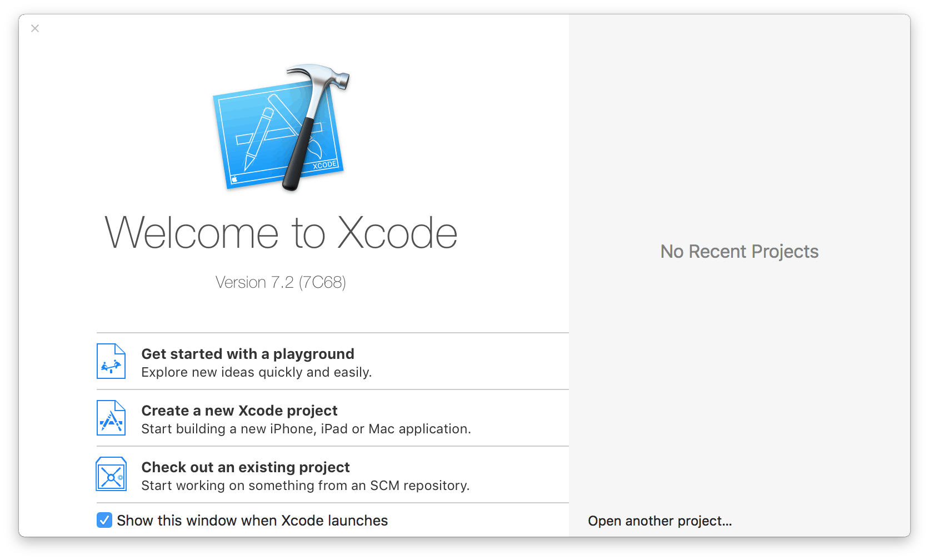Uncheck Show this window when Xcode launches
This screenshot has height=560, width=929.
[x=104, y=520]
